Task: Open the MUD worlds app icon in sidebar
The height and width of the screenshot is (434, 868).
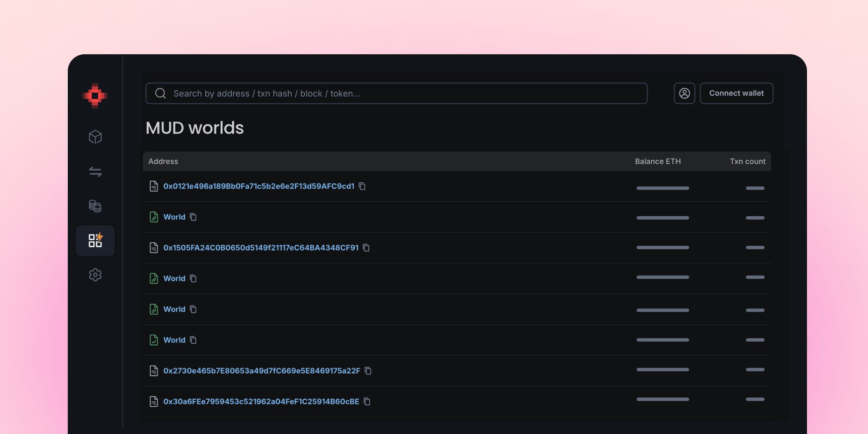Action: [x=95, y=240]
